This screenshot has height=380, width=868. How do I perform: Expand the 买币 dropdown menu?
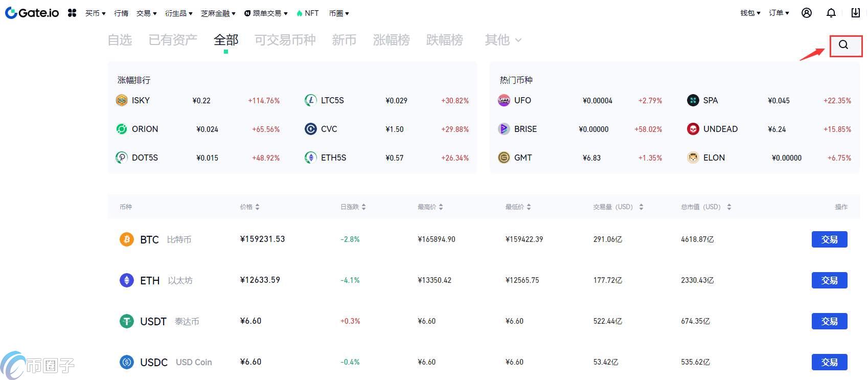[x=95, y=13]
